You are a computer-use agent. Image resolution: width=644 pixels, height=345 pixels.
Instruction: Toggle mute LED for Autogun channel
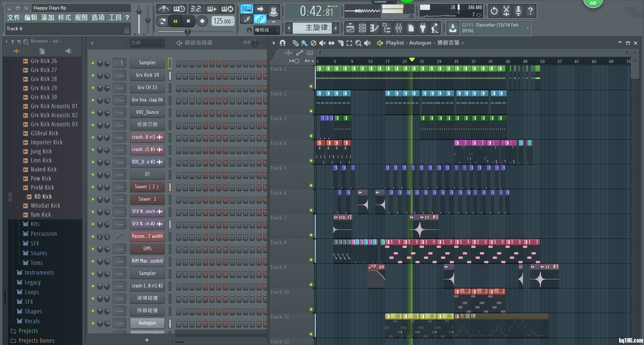pyautogui.click(x=93, y=323)
